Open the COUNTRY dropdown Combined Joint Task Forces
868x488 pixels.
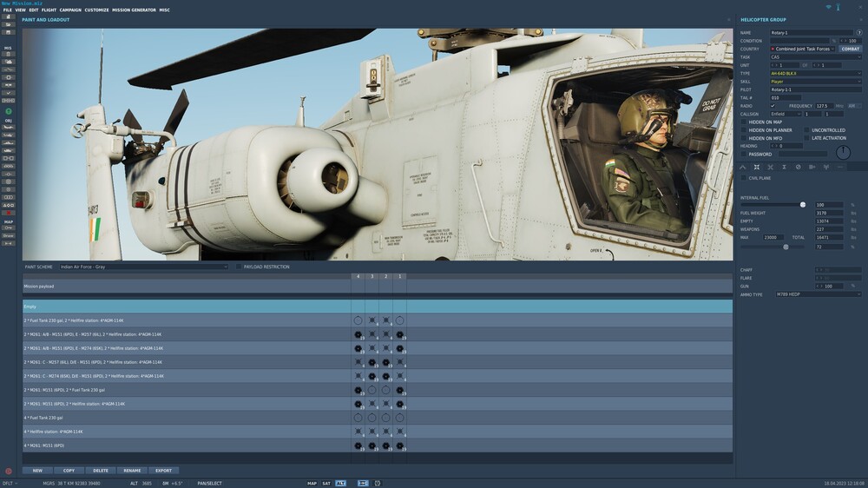tap(802, 49)
